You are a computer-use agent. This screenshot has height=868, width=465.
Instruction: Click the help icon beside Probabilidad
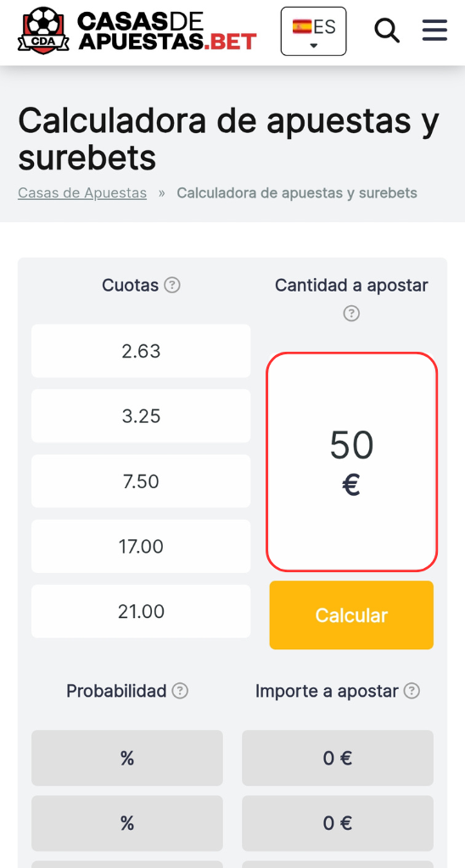click(180, 691)
